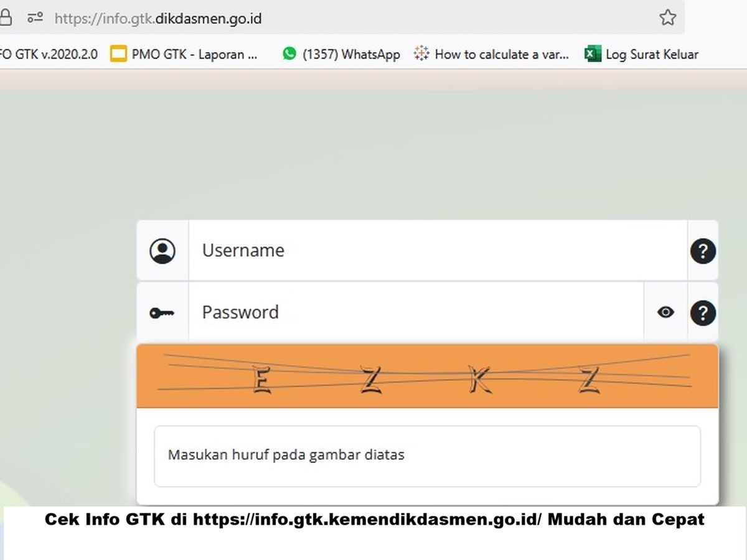This screenshot has width=747, height=560.
Task: Open the GTK v.2020.2.0 bookmark
Action: point(49,54)
